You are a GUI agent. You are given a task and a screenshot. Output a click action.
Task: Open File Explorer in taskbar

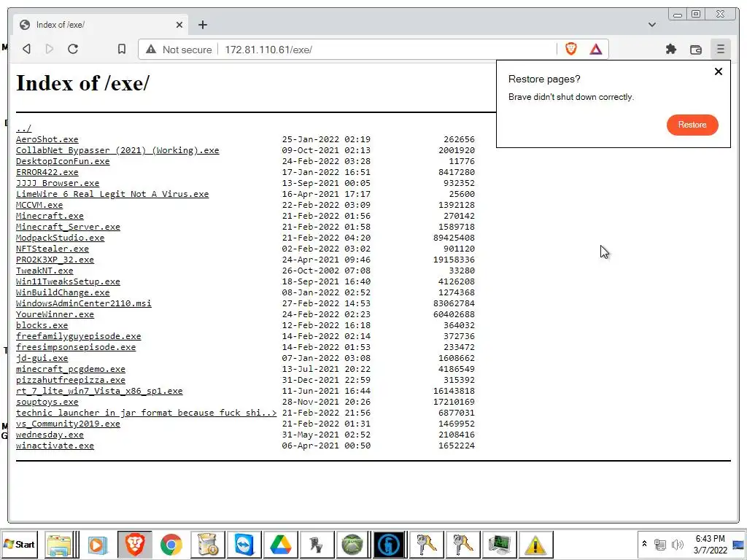[x=59, y=544]
